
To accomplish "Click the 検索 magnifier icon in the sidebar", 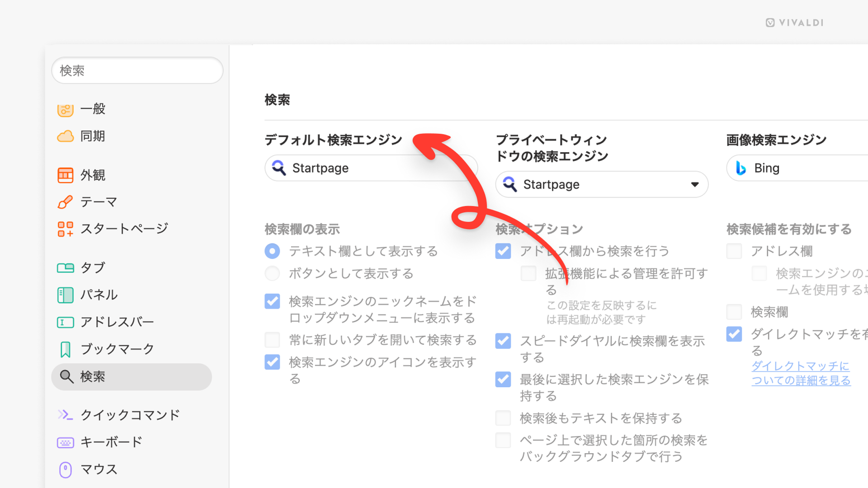I will click(x=67, y=376).
